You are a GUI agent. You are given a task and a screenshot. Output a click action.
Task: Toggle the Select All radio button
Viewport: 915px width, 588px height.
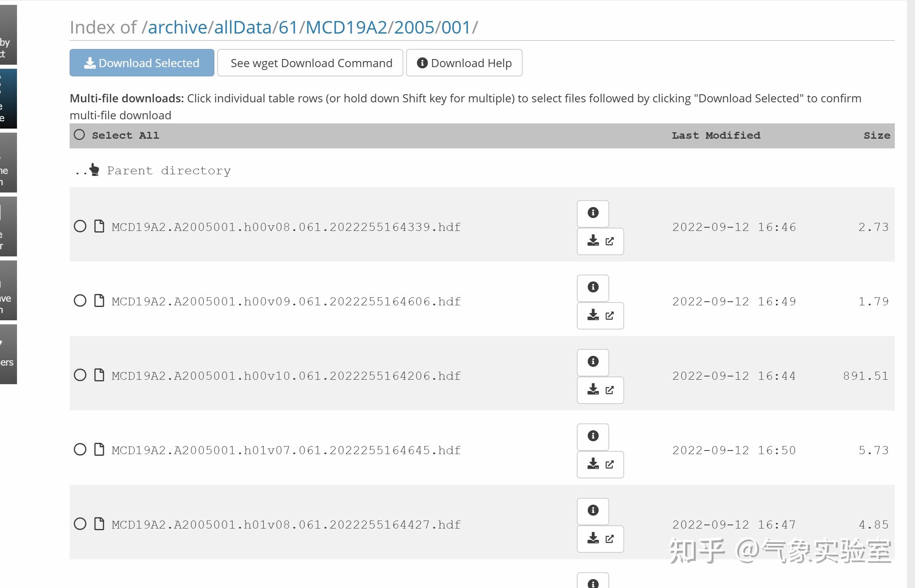[x=79, y=135]
